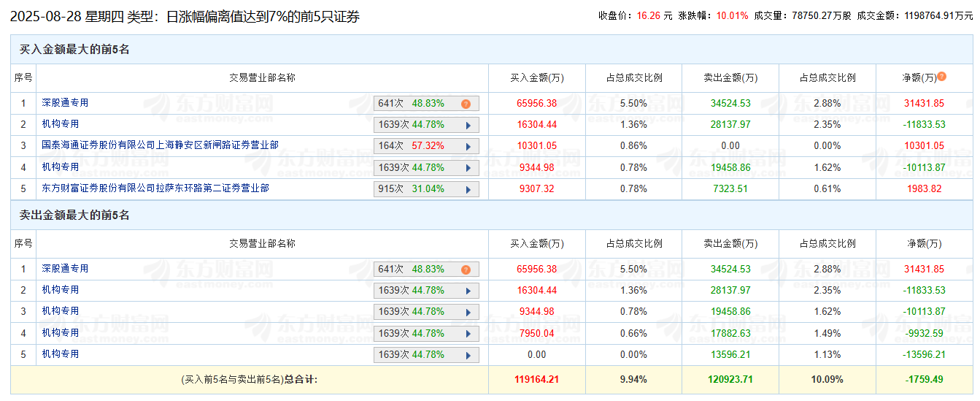This screenshot has width=980, height=401.
Task: Click arrow icon beside 915次 31.04%
Action: coord(467,189)
